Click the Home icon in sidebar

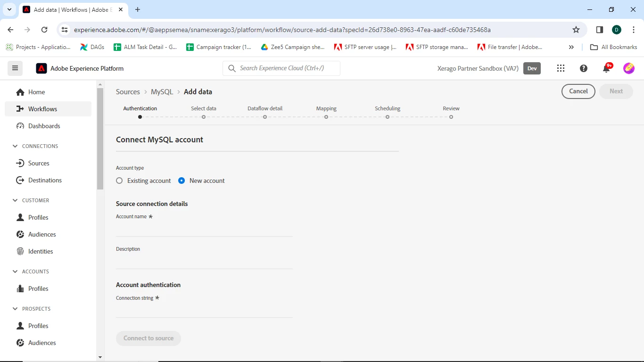tap(20, 92)
